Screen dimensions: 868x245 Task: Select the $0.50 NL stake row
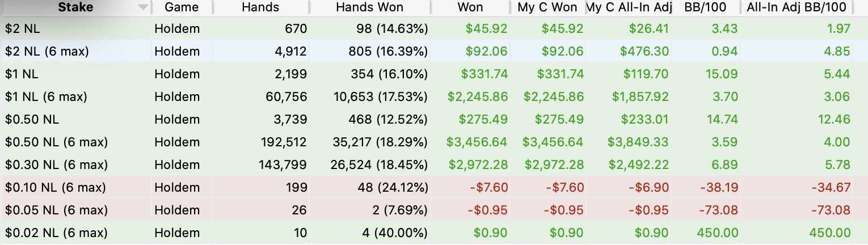click(x=434, y=119)
